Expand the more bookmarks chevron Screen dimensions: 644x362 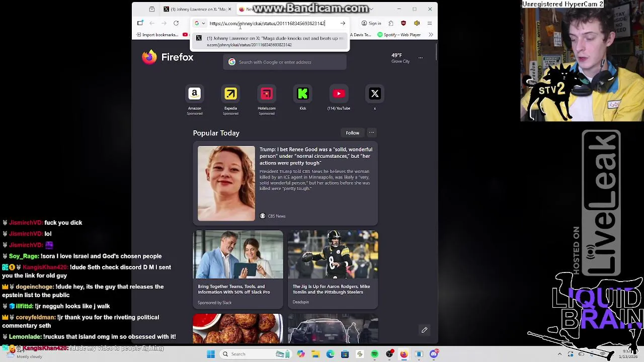coord(431,35)
